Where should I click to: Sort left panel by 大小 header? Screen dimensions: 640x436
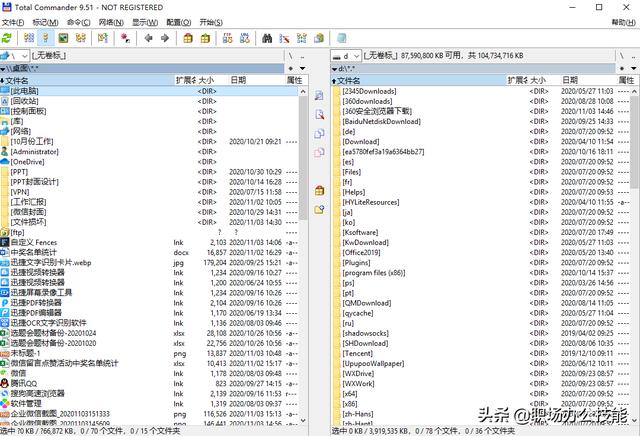pos(212,80)
